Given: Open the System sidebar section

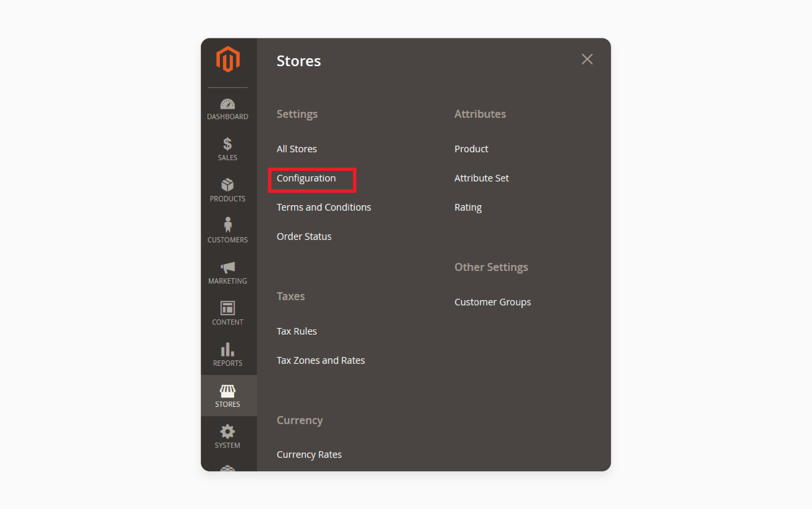Looking at the screenshot, I should coord(228,437).
